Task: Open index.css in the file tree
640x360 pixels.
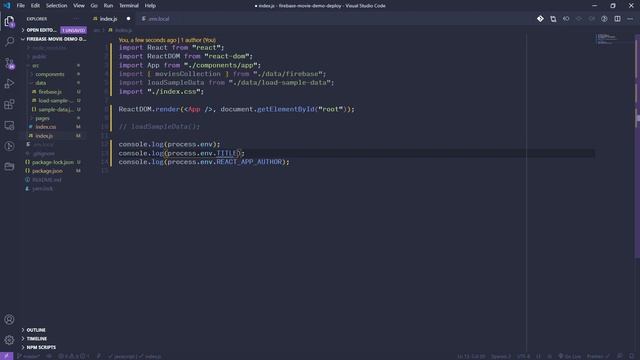Action: coord(46,127)
